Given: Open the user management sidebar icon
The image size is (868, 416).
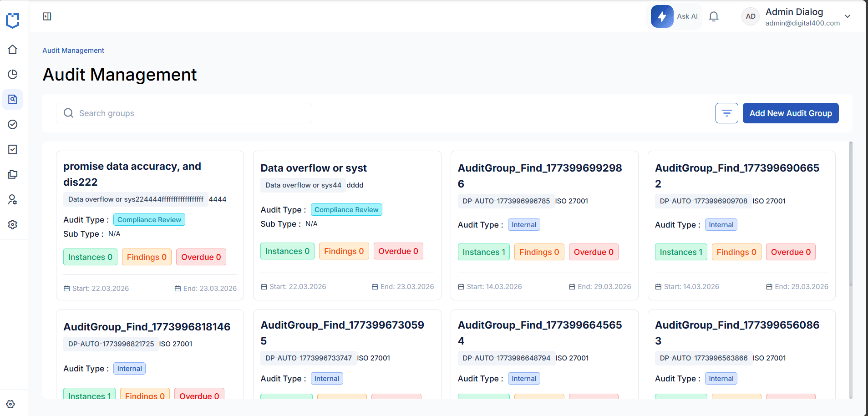Looking at the screenshot, I should pos(13,199).
